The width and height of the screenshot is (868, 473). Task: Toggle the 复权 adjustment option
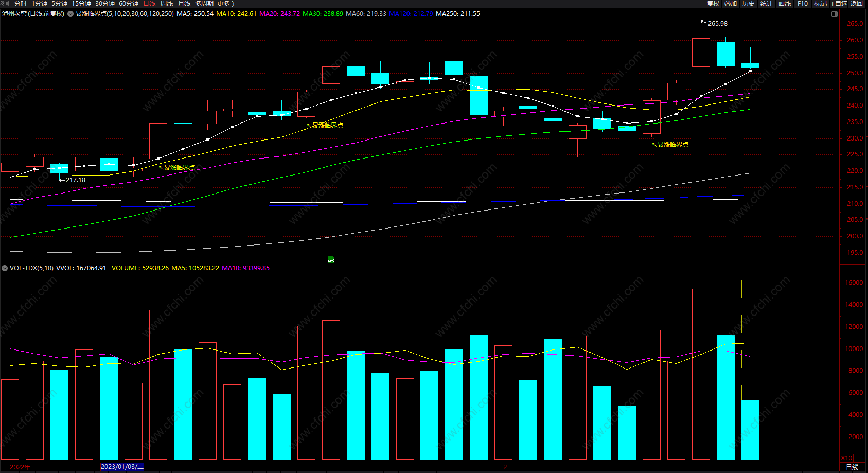click(713, 4)
